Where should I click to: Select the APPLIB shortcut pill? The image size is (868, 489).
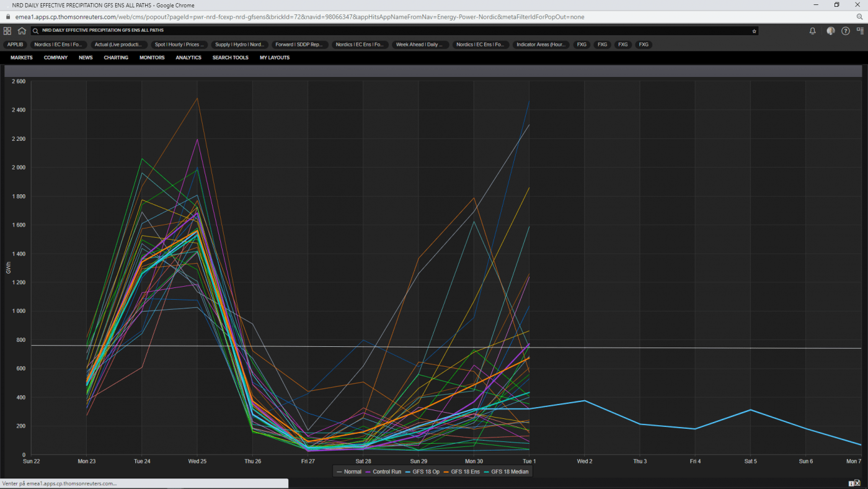tap(15, 45)
